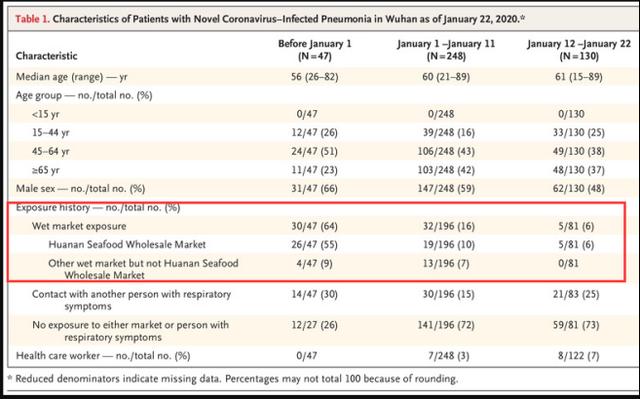Click the 62/130 (48) male sex value
The image size is (640, 399).
point(579,188)
